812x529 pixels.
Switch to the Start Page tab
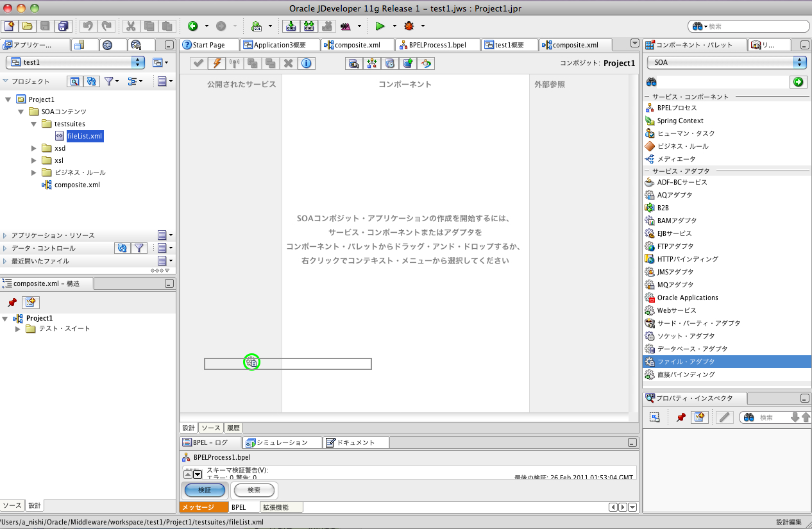click(x=209, y=45)
